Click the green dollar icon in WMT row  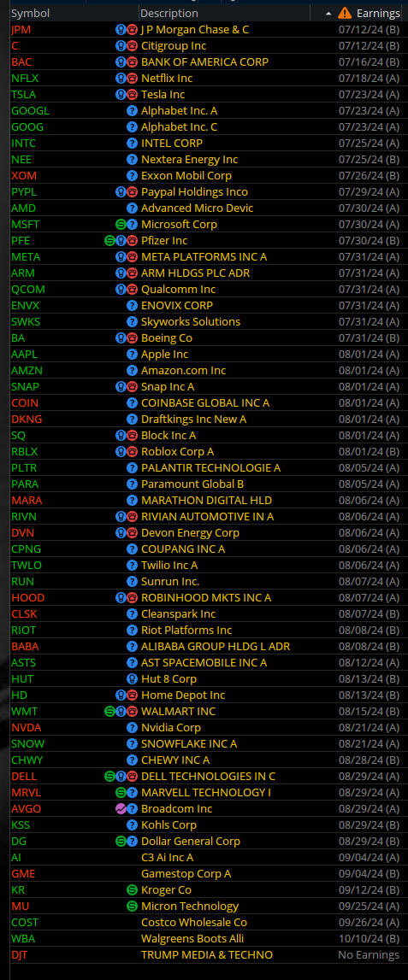pos(109,712)
